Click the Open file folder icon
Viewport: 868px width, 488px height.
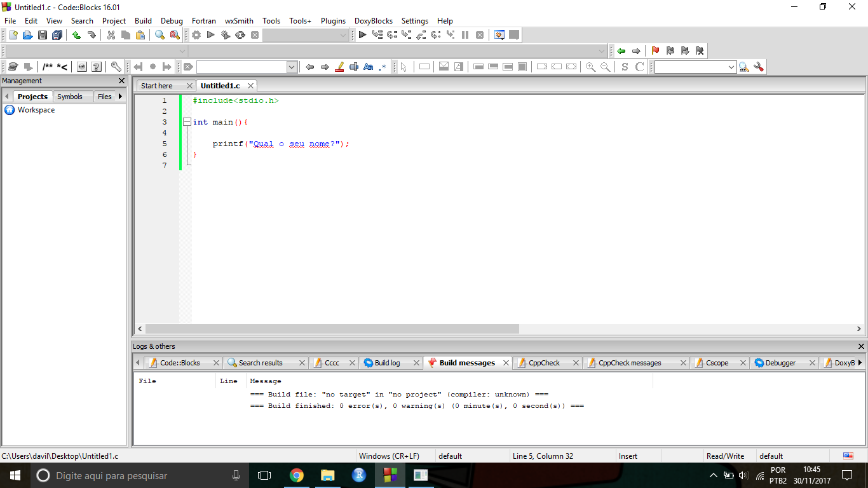(x=27, y=35)
